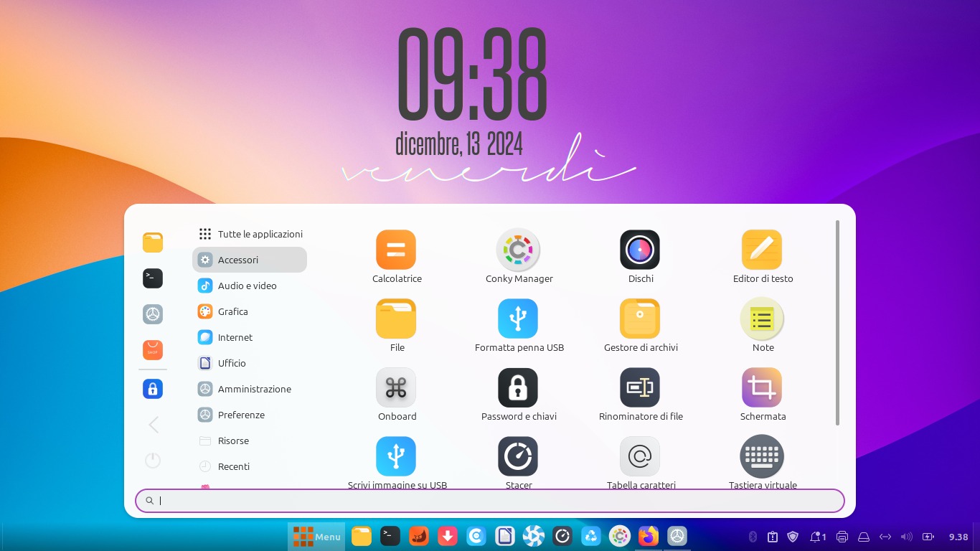
Task: Launch Conky Manager from the app grid
Action: click(x=518, y=256)
